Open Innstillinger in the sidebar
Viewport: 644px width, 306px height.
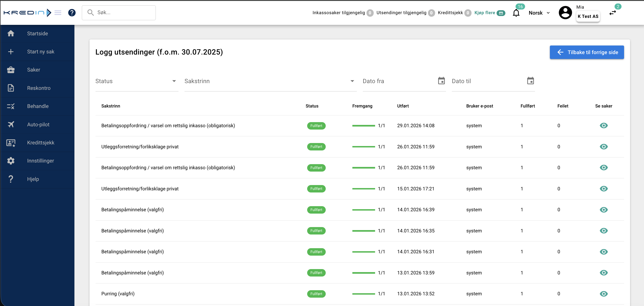click(41, 161)
